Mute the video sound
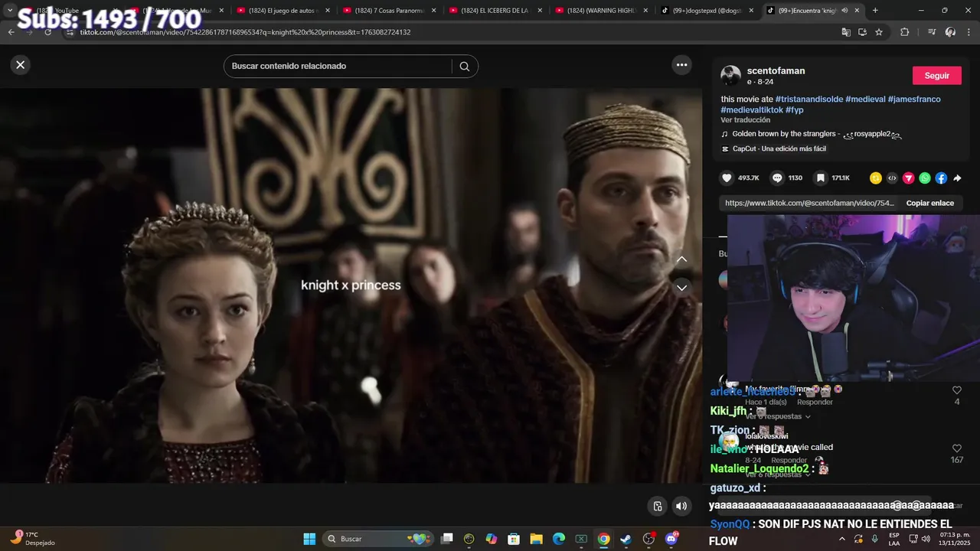Screen dimensions: 980x551 pyautogui.click(x=681, y=506)
